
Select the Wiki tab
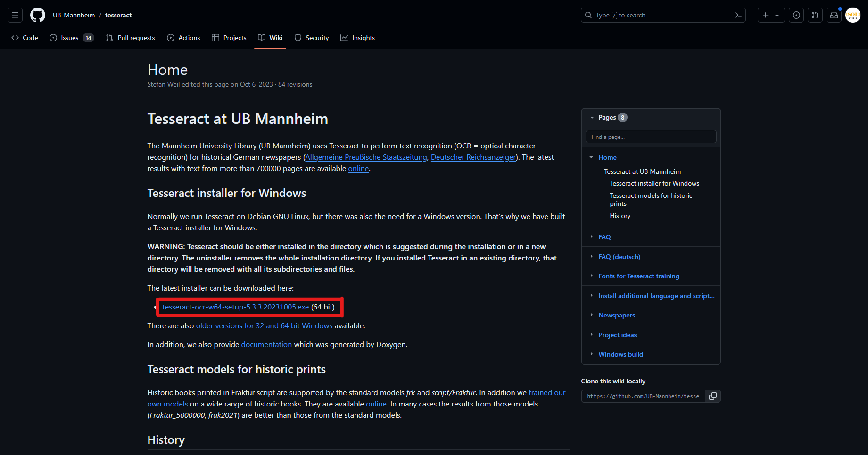(270, 38)
